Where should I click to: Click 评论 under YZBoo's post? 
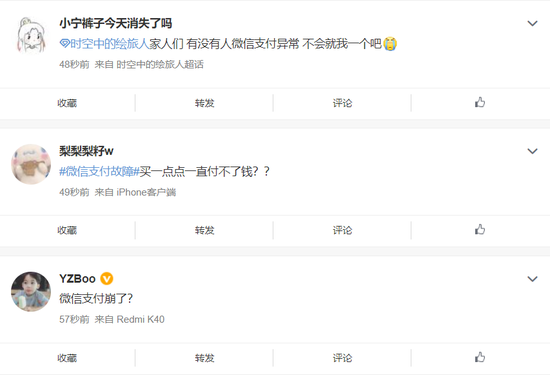point(342,358)
